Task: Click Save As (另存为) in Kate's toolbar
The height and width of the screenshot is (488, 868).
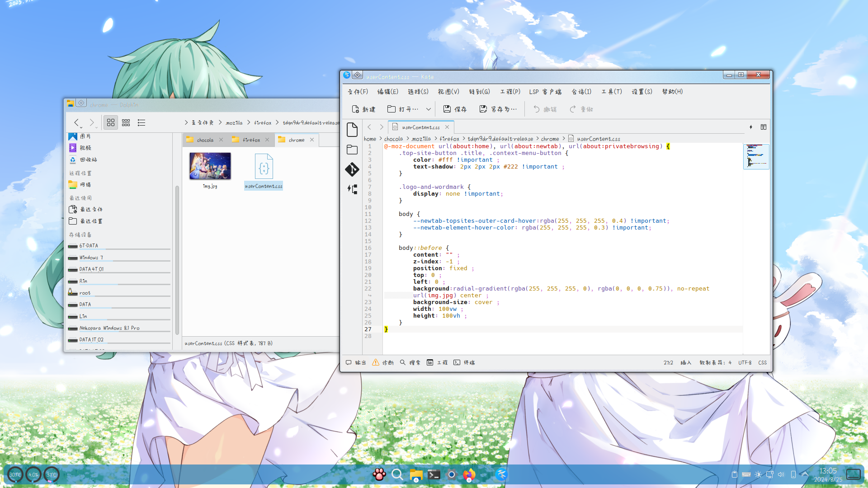Action: pyautogui.click(x=498, y=109)
